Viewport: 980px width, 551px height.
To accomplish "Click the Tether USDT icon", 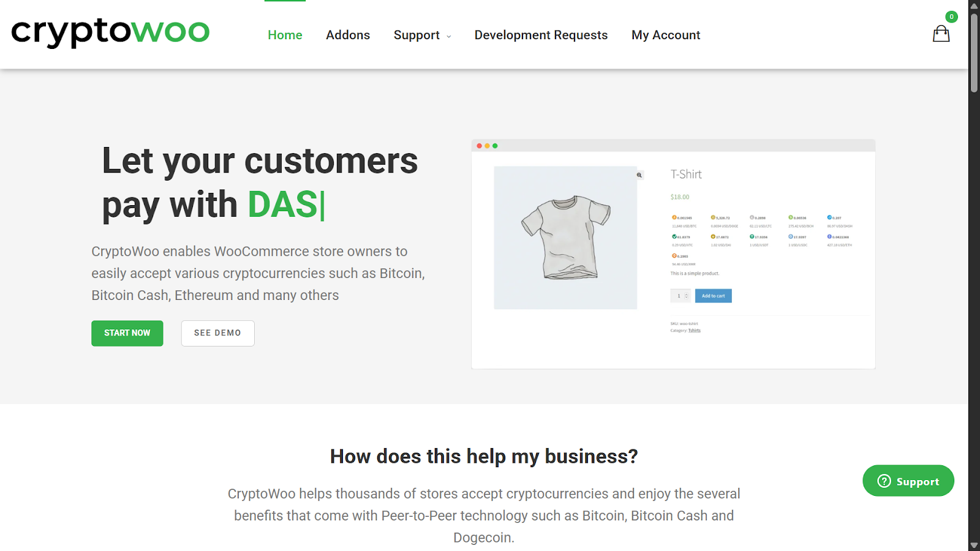I will click(x=752, y=237).
